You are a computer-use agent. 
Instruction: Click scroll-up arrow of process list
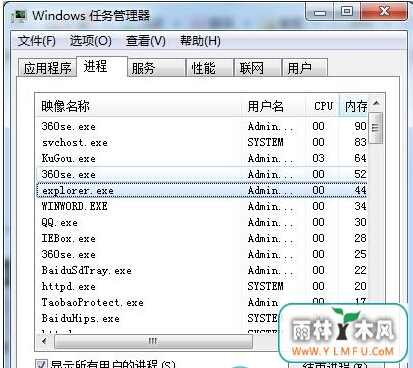[x=376, y=103]
